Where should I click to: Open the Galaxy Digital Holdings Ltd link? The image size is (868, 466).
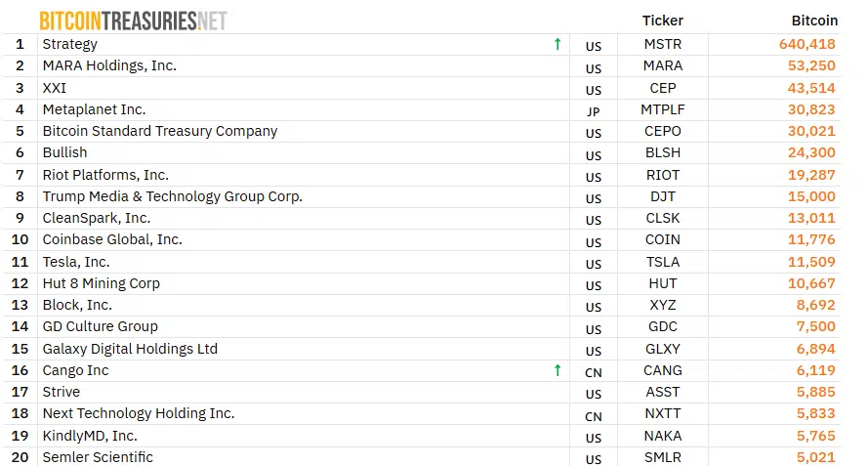(x=130, y=349)
